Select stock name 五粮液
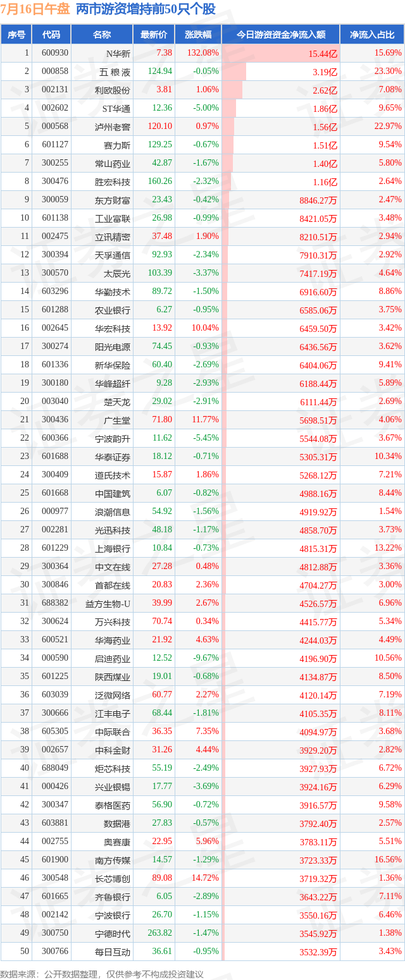 116,71
